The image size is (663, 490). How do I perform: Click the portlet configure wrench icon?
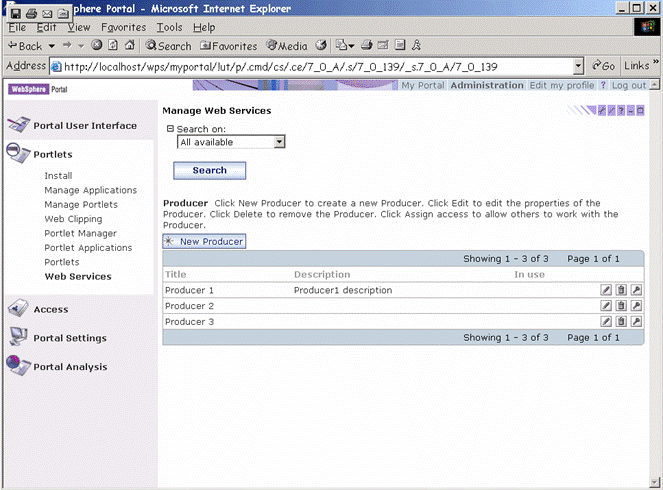[x=601, y=111]
